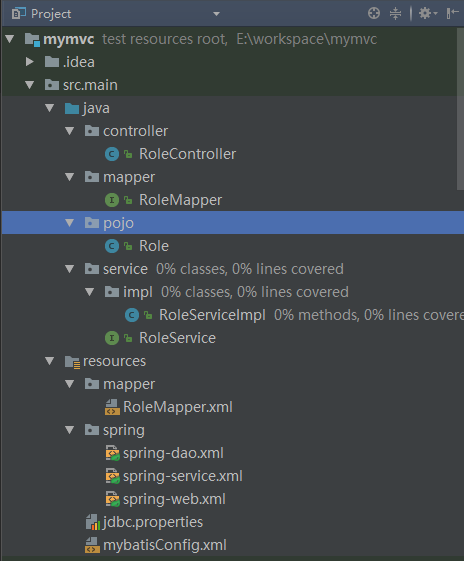Click the 'impl' package label
This screenshot has height=561, width=464.
(138, 292)
